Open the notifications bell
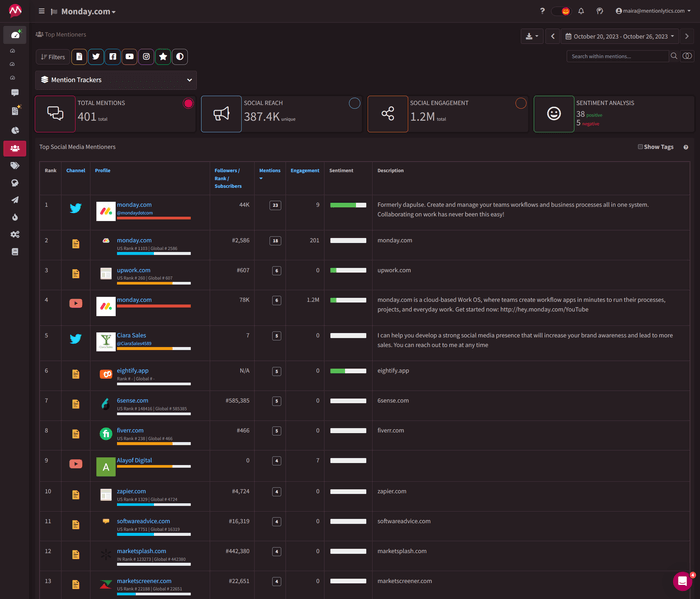 click(581, 11)
